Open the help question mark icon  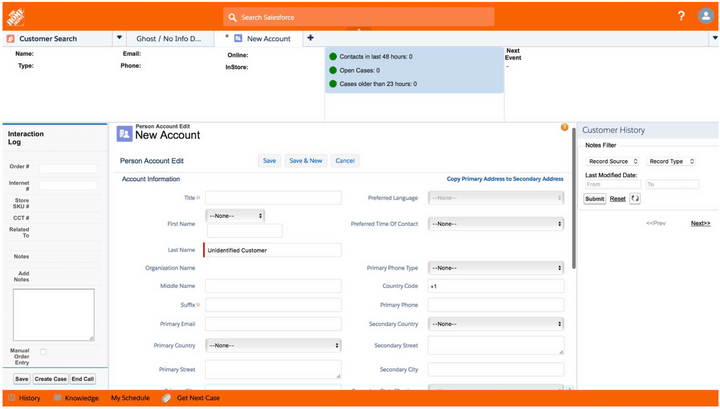[681, 16]
